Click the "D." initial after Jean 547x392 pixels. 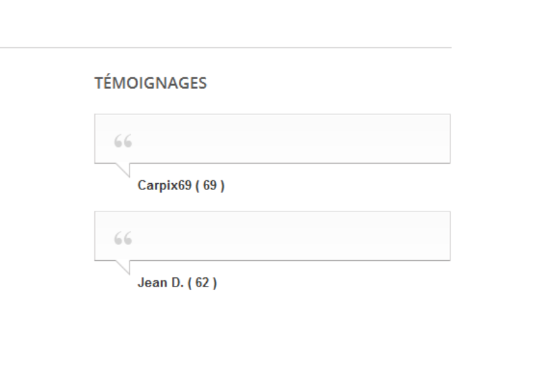pos(177,283)
